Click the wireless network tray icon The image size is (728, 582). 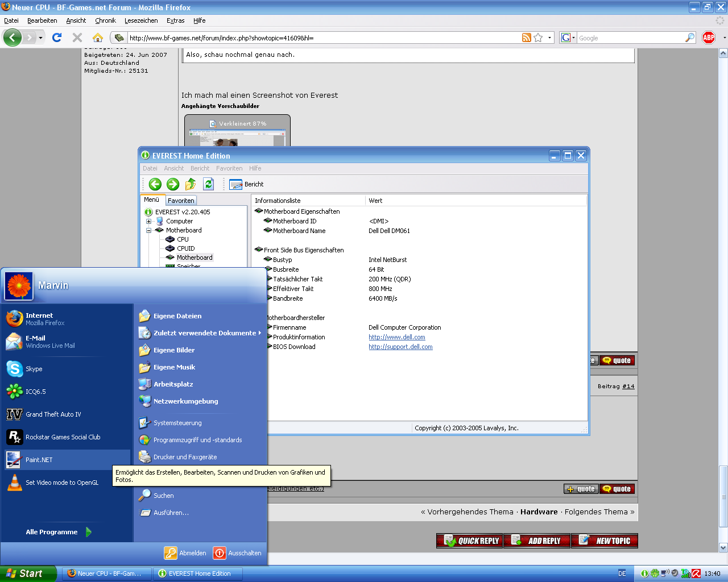[665, 573]
